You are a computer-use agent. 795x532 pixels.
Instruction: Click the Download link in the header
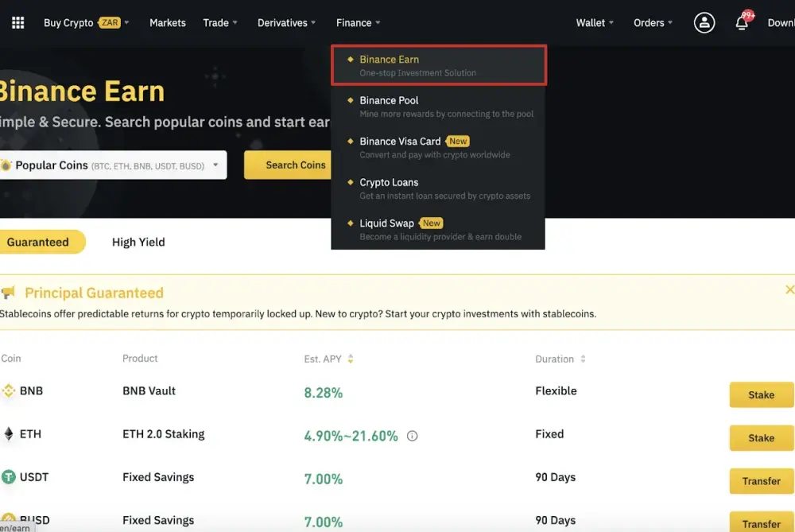click(x=781, y=23)
